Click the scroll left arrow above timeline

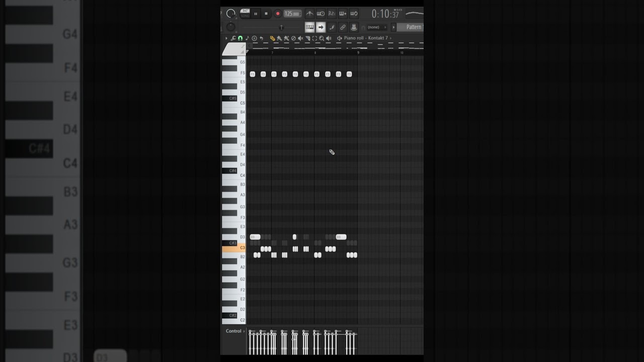[x=249, y=46]
